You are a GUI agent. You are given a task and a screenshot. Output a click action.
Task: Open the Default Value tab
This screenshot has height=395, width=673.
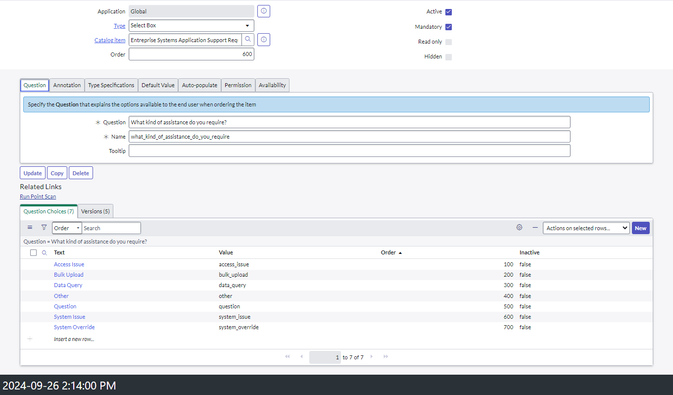[158, 85]
